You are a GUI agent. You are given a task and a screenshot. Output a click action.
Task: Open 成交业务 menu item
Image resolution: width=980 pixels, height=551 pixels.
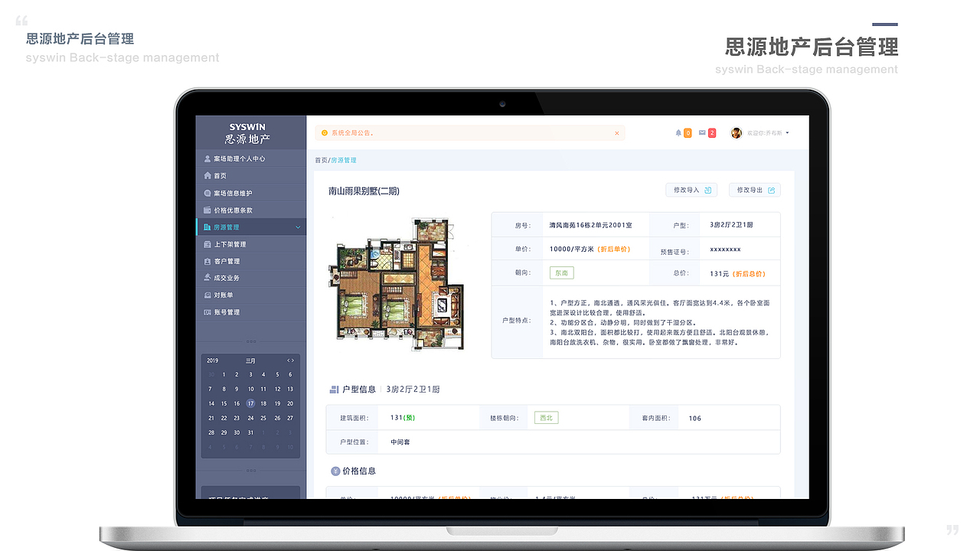coord(251,278)
